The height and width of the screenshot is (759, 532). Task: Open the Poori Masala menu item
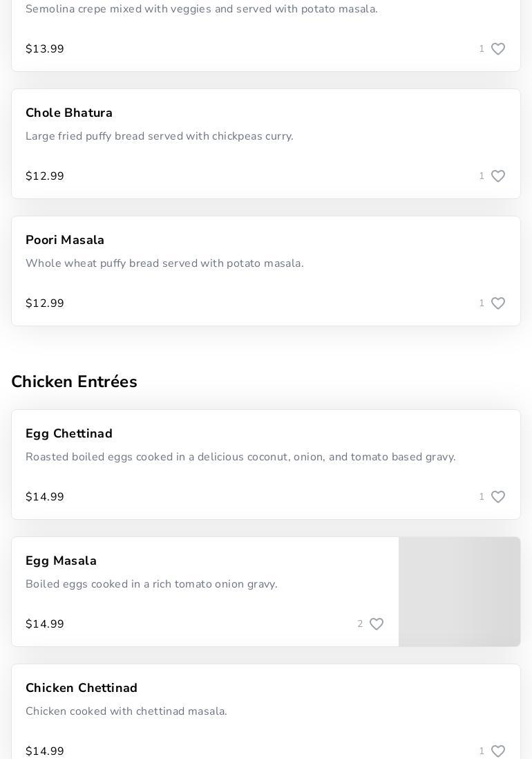point(65,240)
